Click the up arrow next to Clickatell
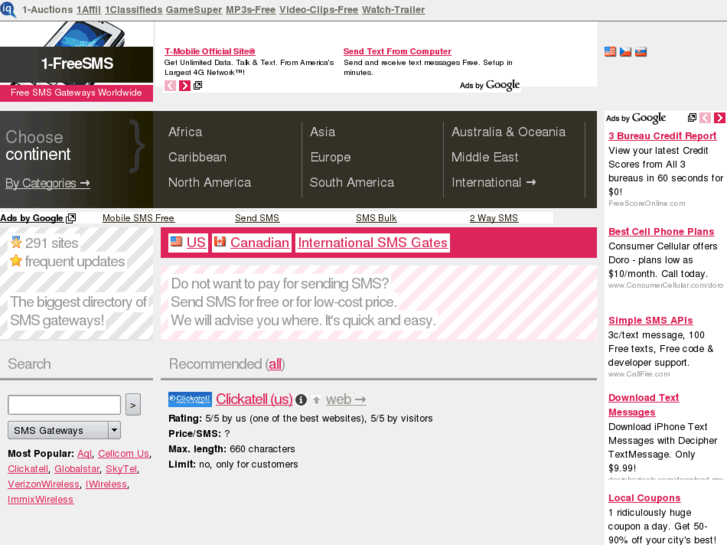 click(316, 400)
